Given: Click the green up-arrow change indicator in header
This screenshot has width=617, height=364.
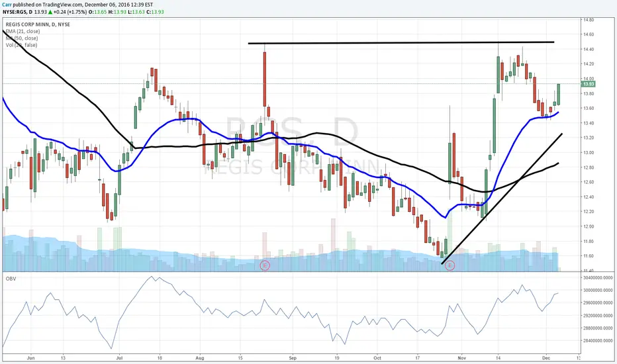Looking at the screenshot, I should [x=50, y=12].
